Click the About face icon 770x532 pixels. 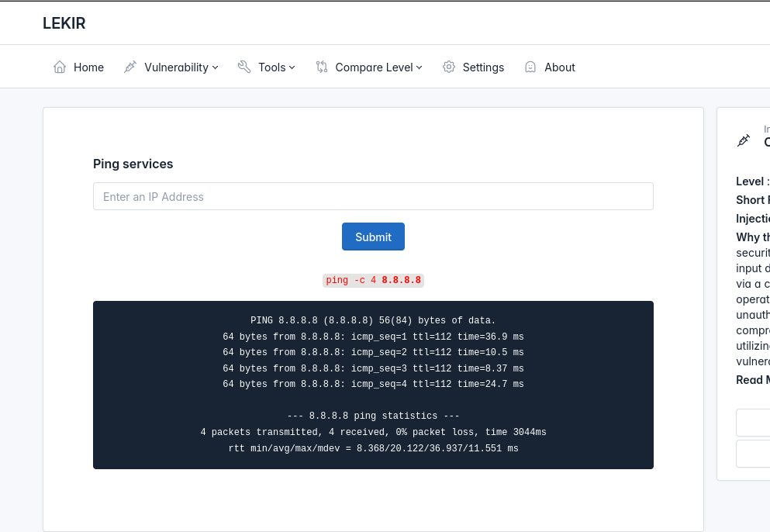coord(530,67)
